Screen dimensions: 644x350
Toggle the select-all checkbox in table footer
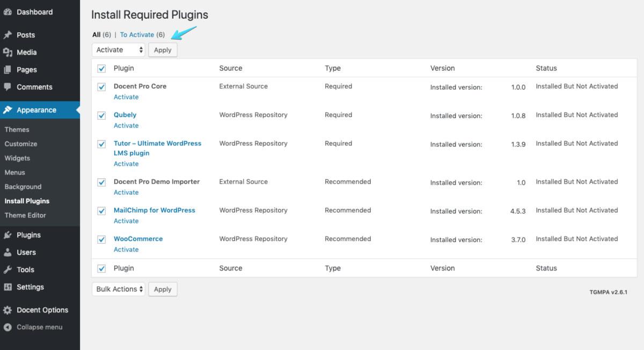click(101, 268)
